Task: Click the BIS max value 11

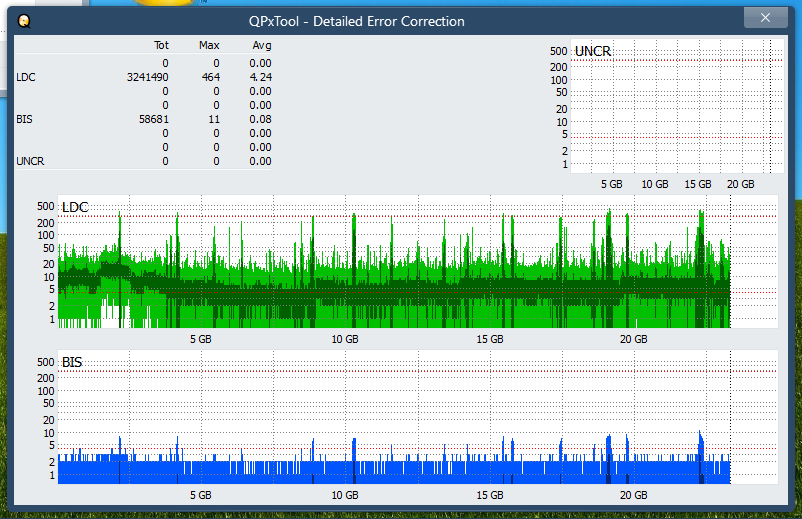Action: click(x=213, y=119)
